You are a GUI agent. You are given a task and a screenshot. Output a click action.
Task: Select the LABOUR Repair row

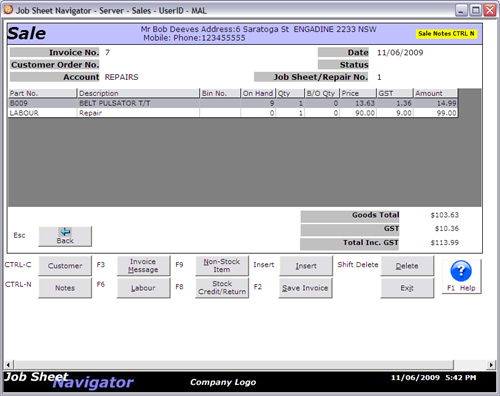[x=233, y=113]
